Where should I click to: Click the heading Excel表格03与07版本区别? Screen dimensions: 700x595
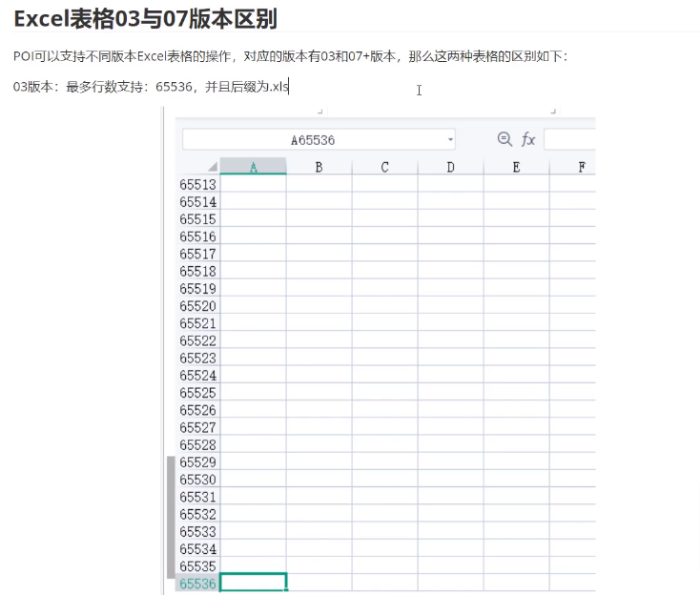click(x=145, y=17)
